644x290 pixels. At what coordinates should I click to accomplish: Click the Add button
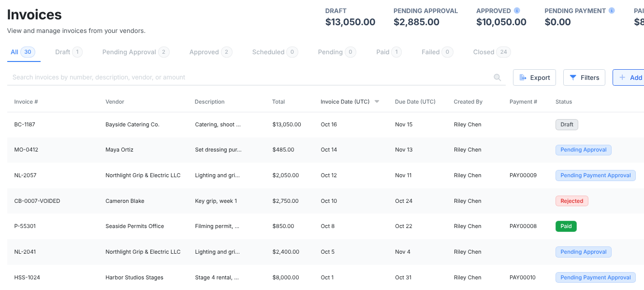(629, 77)
